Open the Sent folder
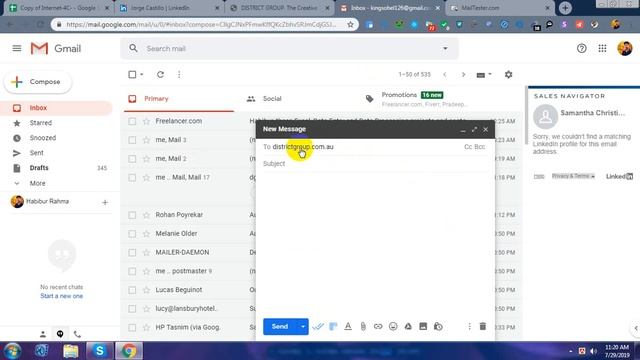The width and height of the screenshot is (640, 360). pos(36,153)
